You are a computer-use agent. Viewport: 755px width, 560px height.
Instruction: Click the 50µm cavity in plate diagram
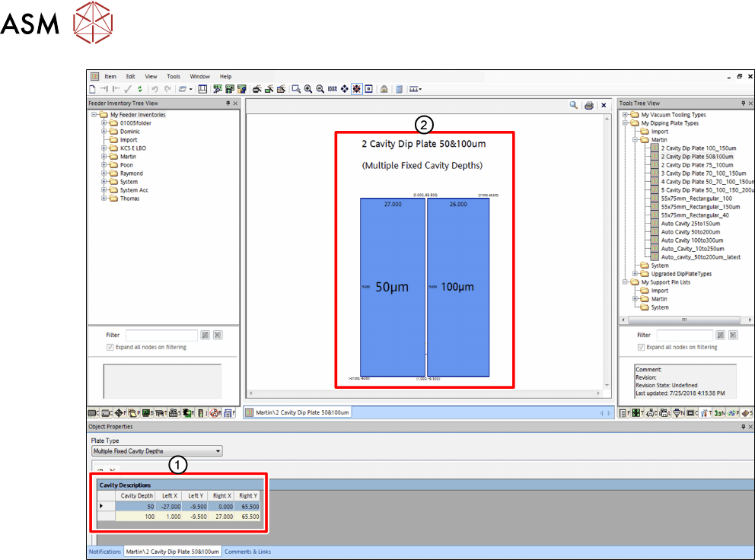pyautogui.click(x=393, y=287)
